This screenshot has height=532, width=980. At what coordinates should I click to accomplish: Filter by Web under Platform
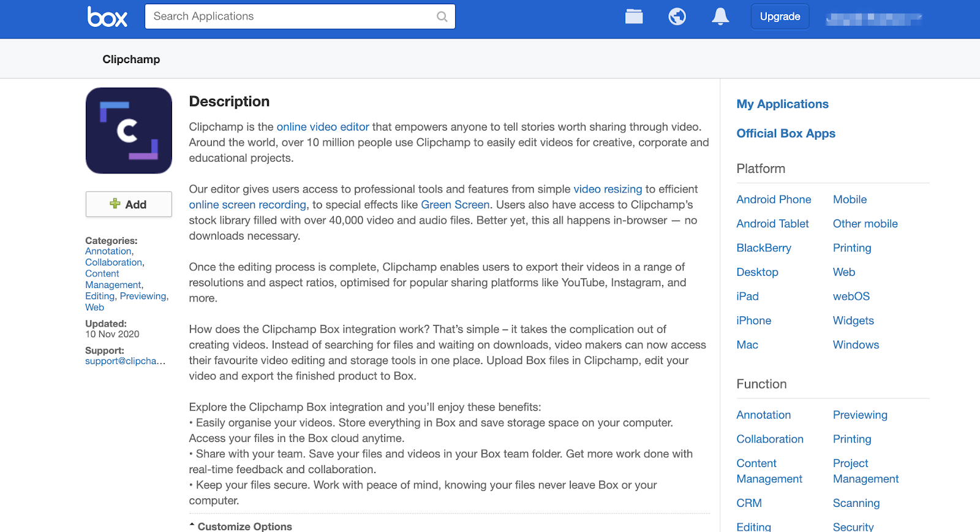coord(844,272)
